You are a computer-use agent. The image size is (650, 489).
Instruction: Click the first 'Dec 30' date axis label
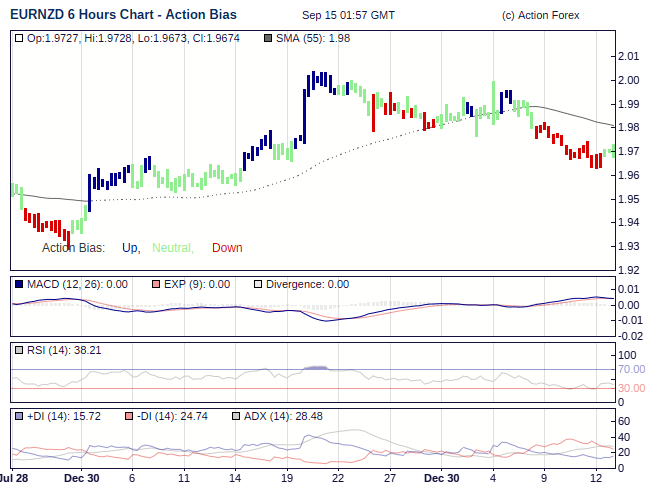click(x=81, y=478)
